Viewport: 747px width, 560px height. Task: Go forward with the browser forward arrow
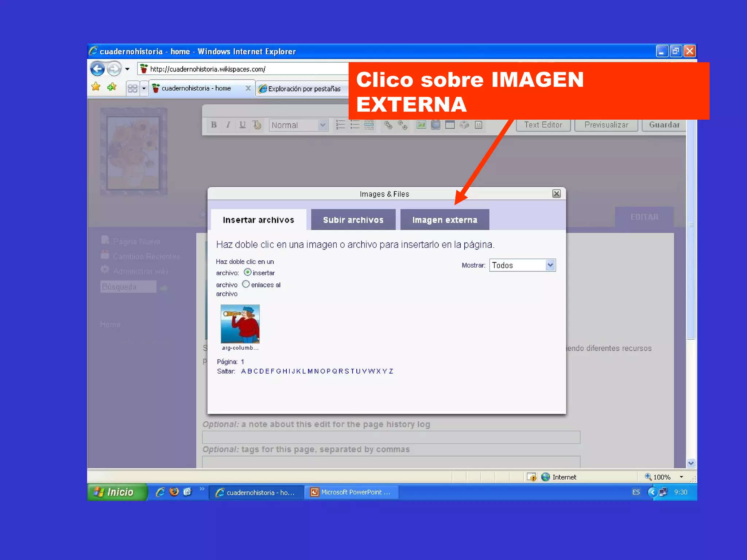point(114,69)
